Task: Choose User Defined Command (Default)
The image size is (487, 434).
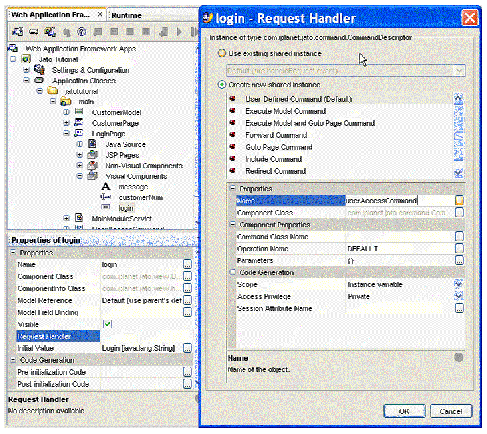Action: click(x=298, y=99)
